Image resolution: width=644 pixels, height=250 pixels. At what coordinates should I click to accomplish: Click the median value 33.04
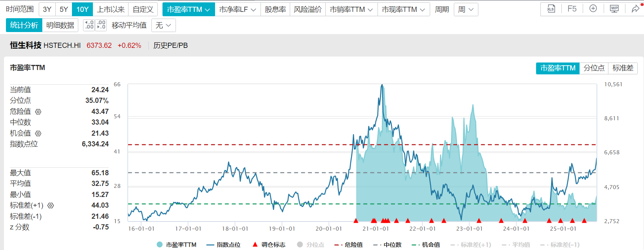coord(100,122)
